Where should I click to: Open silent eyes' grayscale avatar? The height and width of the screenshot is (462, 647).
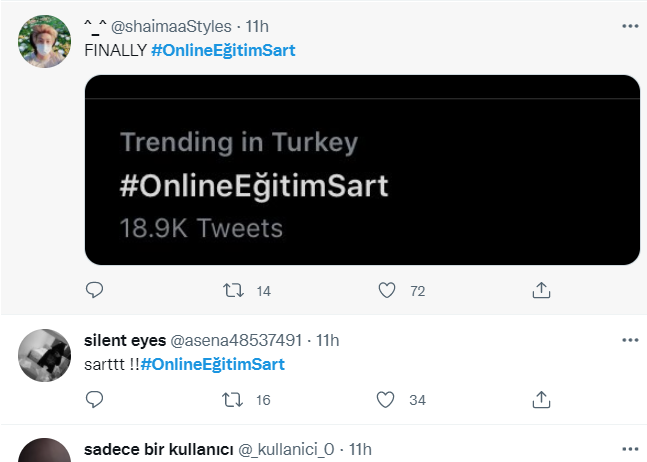tap(45, 355)
